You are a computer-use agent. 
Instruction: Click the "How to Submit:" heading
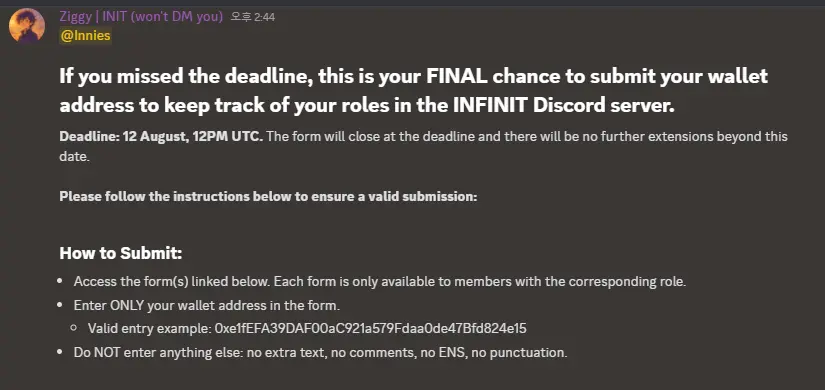point(120,253)
